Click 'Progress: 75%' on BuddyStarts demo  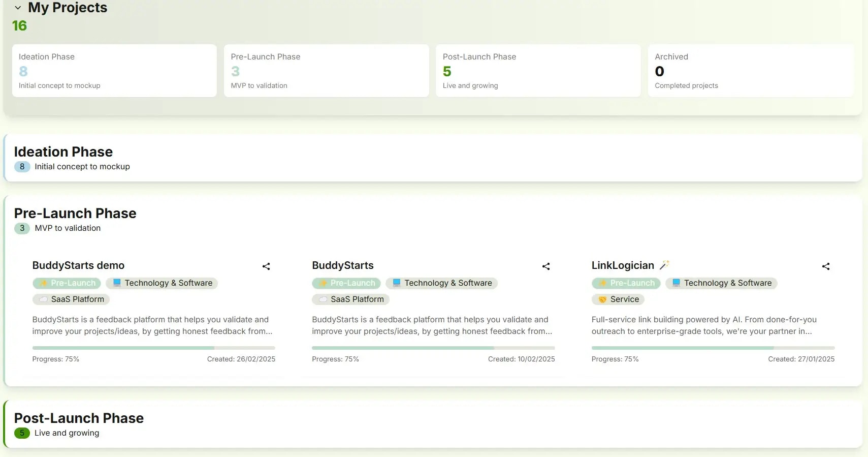tap(56, 359)
